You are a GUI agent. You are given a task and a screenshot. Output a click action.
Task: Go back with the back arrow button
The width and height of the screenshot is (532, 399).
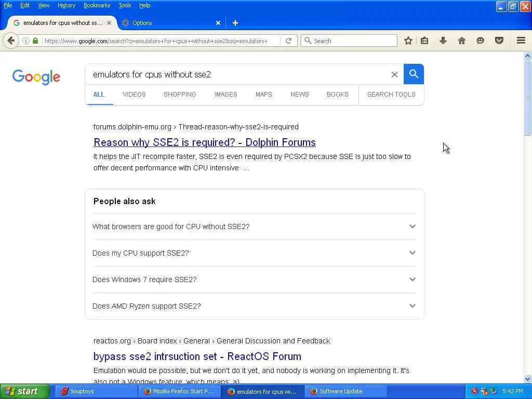11,41
